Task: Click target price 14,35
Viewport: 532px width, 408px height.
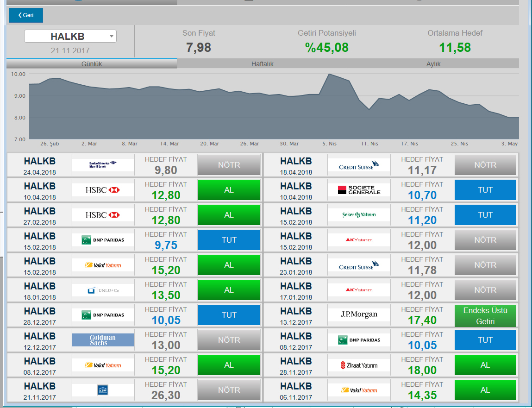Action: (422, 395)
